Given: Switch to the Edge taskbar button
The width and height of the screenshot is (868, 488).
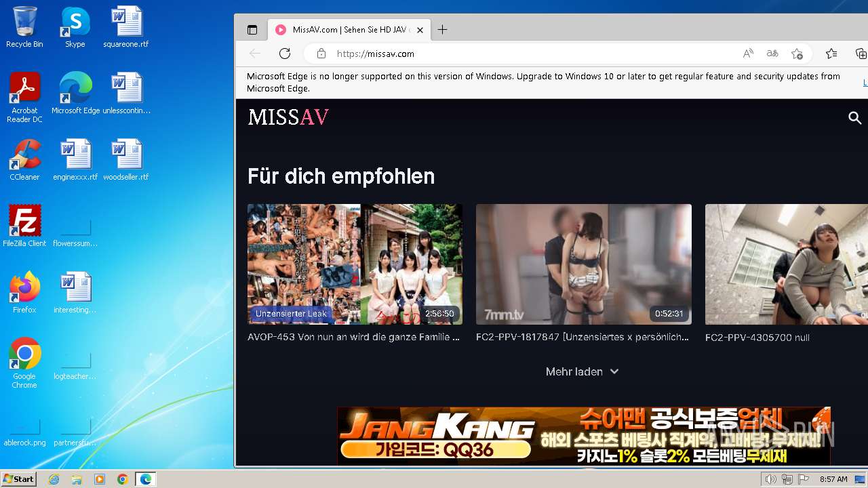Looking at the screenshot, I should pos(145,479).
